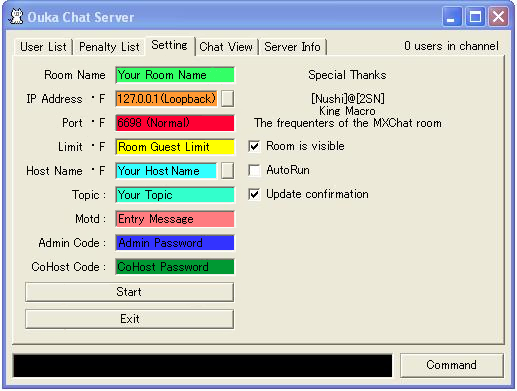Click the Your Host Name field

tap(166, 171)
